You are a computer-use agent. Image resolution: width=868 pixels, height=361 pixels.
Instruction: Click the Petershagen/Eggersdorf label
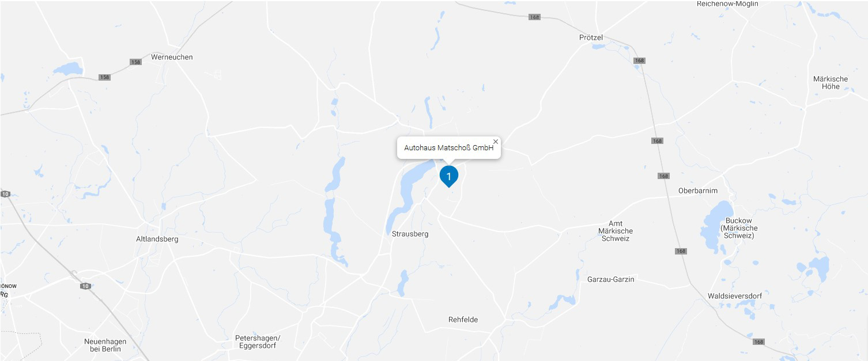pyautogui.click(x=258, y=342)
